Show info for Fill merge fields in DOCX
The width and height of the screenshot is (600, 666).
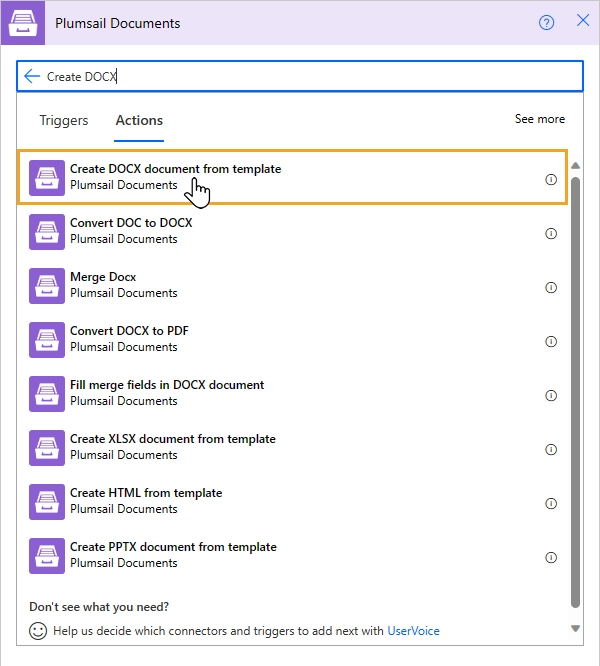(x=551, y=395)
